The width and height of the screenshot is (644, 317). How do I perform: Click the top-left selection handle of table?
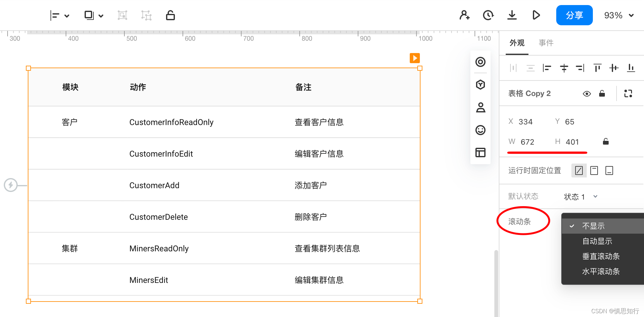(x=28, y=68)
